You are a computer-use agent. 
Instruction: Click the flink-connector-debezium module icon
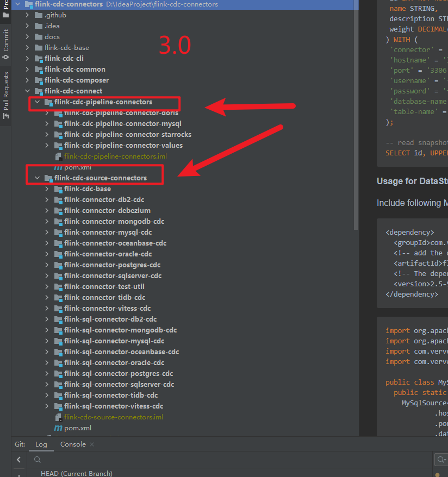pos(58,211)
